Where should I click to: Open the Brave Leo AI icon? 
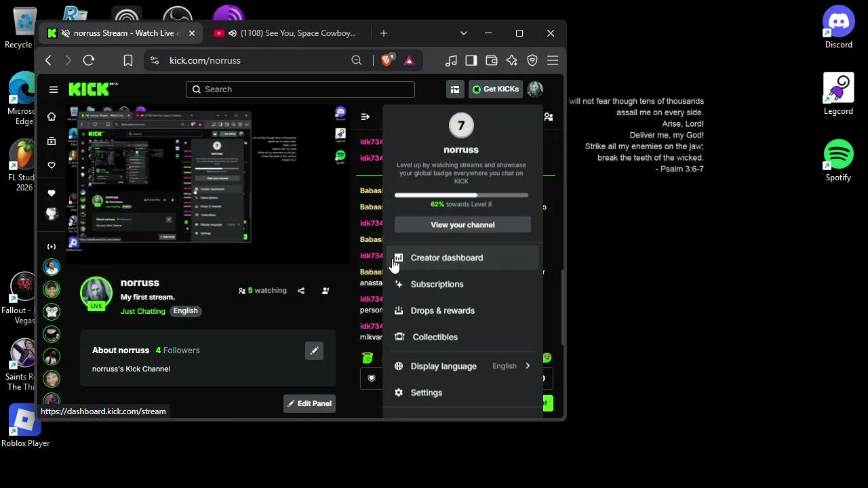pyautogui.click(x=512, y=60)
